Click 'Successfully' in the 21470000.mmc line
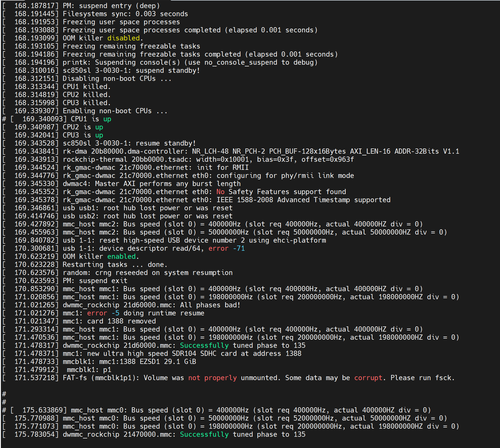This screenshot has height=448, width=500. click(204, 434)
